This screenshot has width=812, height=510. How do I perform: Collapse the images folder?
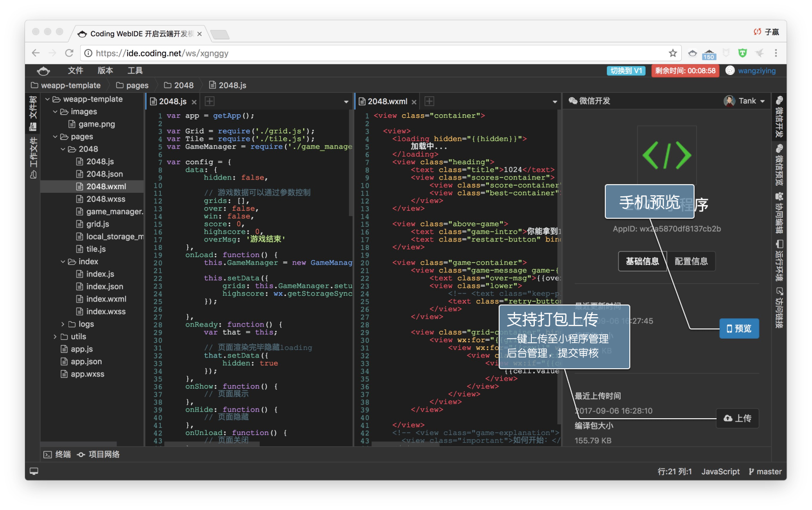[x=55, y=112]
